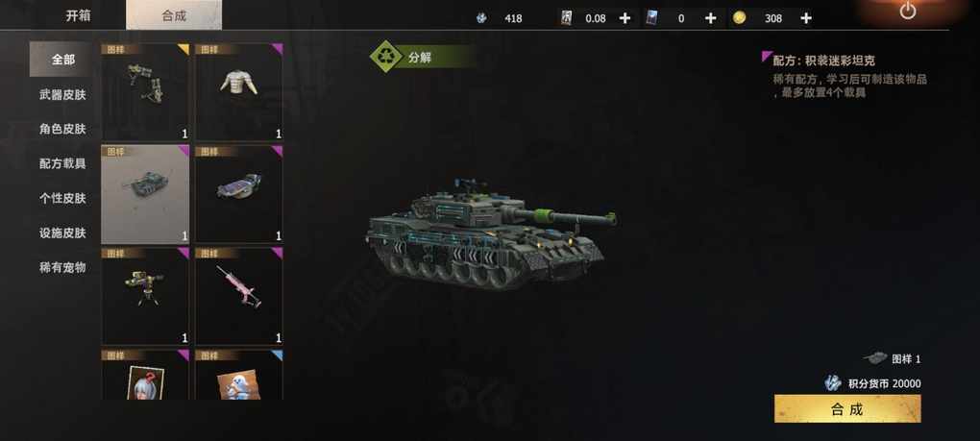Choose the 稀有宠物 category
The width and height of the screenshot is (980, 441).
pyautogui.click(x=62, y=267)
